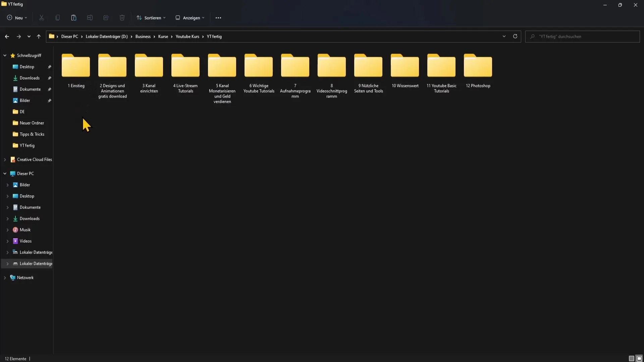The height and width of the screenshot is (362, 644).
Task: Select folder 6 Wichtige Youtube Tutorials
Action: click(259, 73)
